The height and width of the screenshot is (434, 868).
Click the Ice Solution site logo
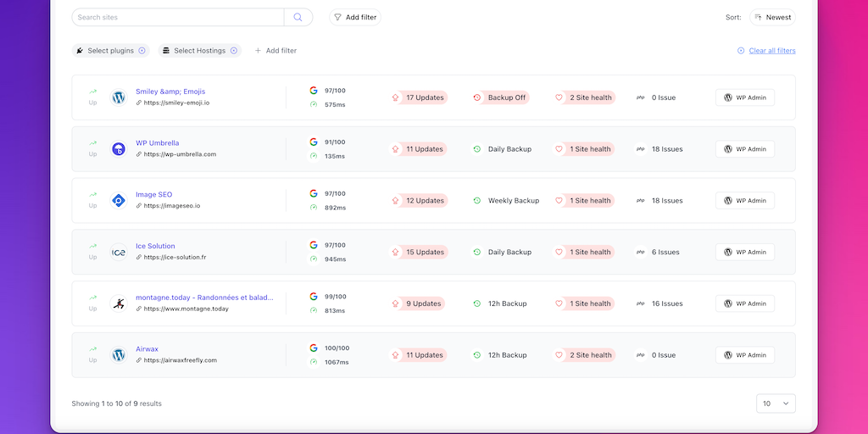119,253
